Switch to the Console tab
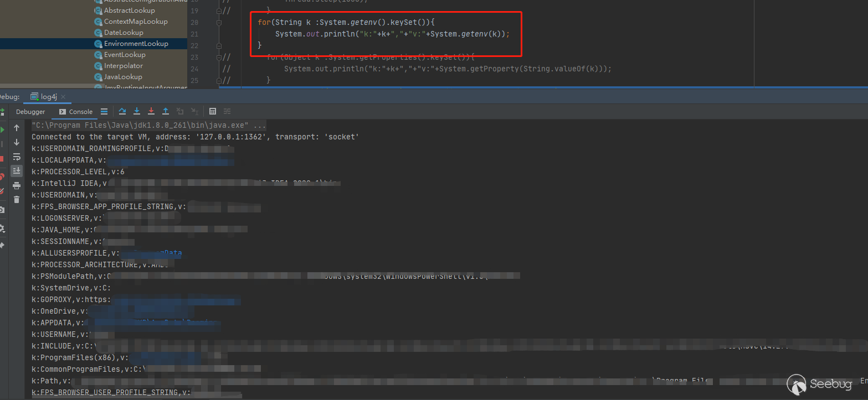The image size is (868, 400). (76, 112)
